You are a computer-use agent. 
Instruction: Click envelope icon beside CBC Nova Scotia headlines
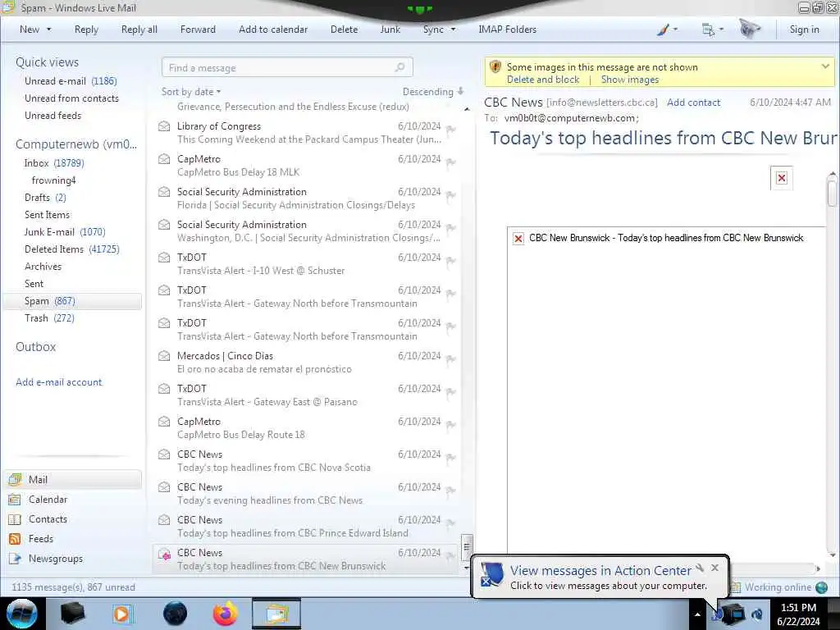(x=164, y=454)
